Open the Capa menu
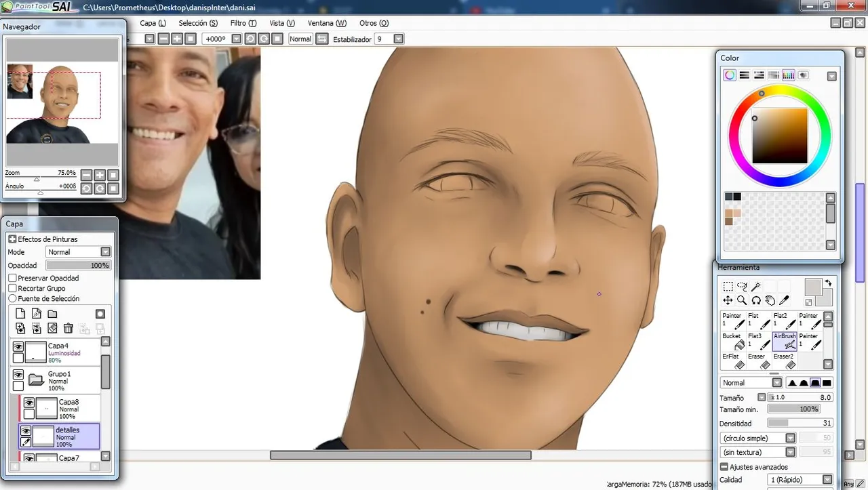Image resolution: width=868 pixels, height=490 pixels. [x=153, y=23]
